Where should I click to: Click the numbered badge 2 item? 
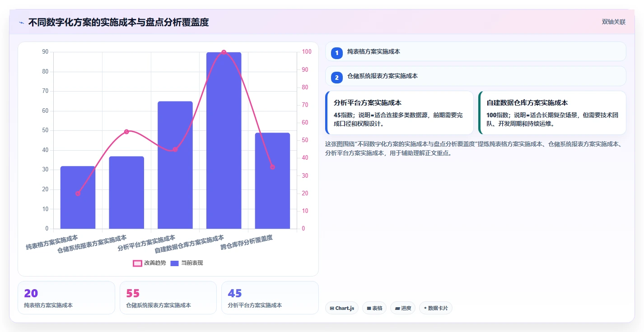[x=337, y=78]
